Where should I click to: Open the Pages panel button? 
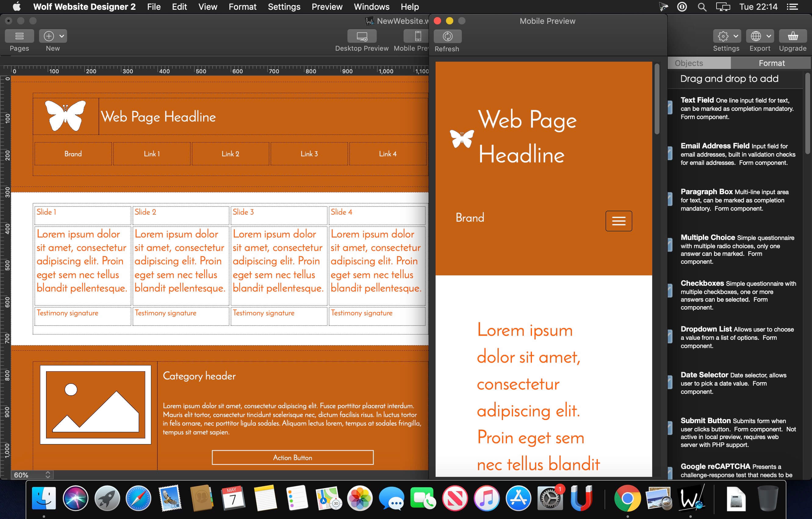[x=19, y=36]
